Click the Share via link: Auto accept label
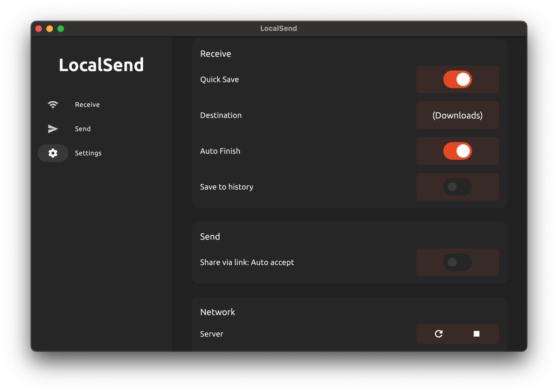The width and height of the screenshot is (558, 392). click(x=247, y=262)
